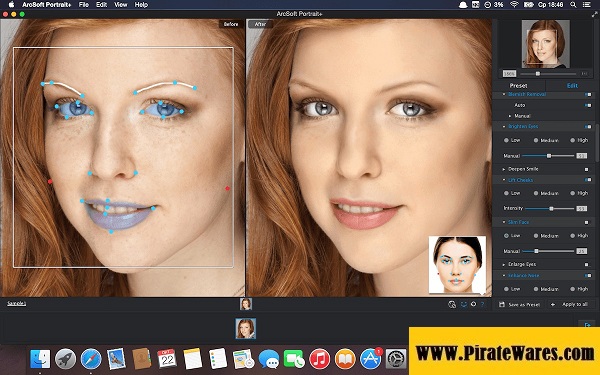The height and width of the screenshot is (375, 600).
Task: Toggle Blemish Removal on/off switch
Action: pos(588,95)
